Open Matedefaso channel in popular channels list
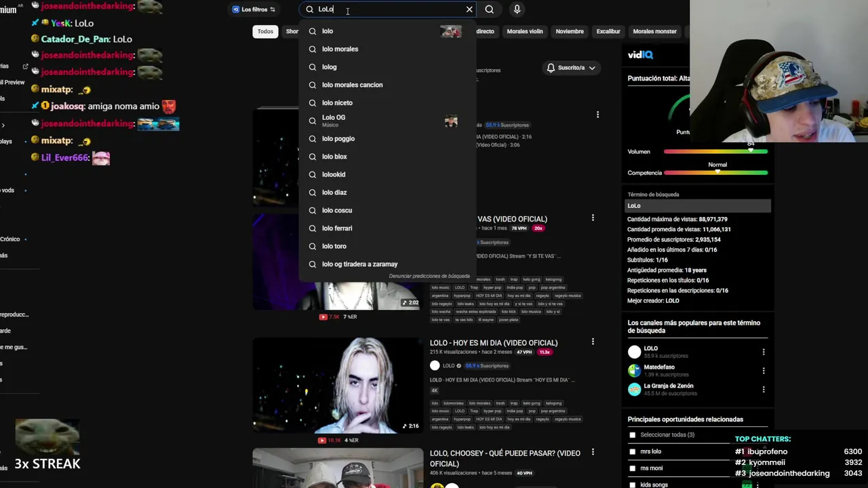Screen dimensions: 868x488 pos(659,367)
